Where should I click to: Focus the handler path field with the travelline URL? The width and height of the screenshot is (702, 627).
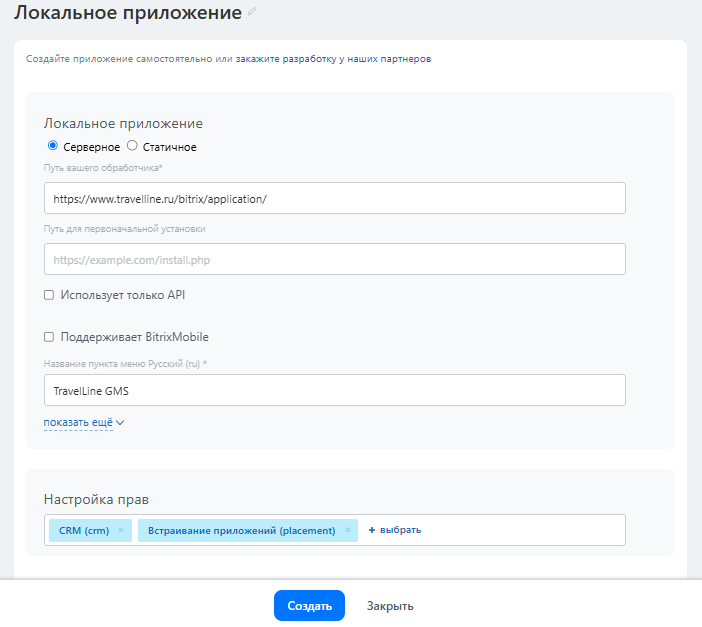[334, 198]
